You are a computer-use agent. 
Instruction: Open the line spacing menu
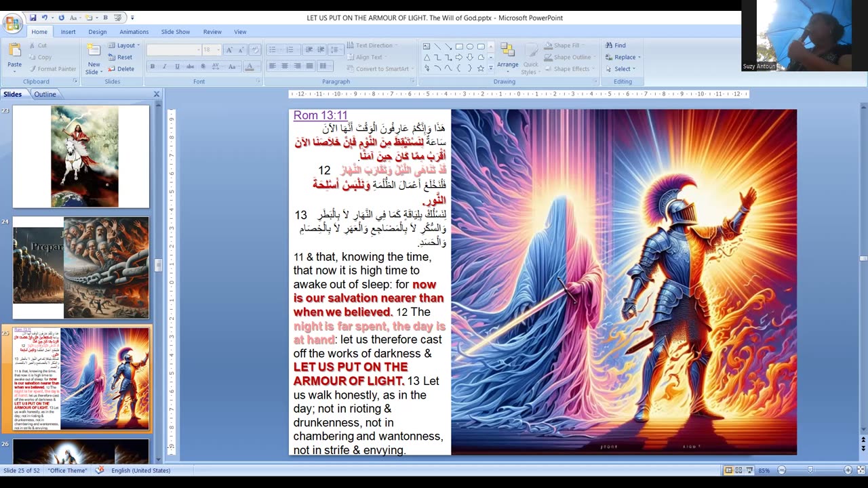click(x=336, y=50)
